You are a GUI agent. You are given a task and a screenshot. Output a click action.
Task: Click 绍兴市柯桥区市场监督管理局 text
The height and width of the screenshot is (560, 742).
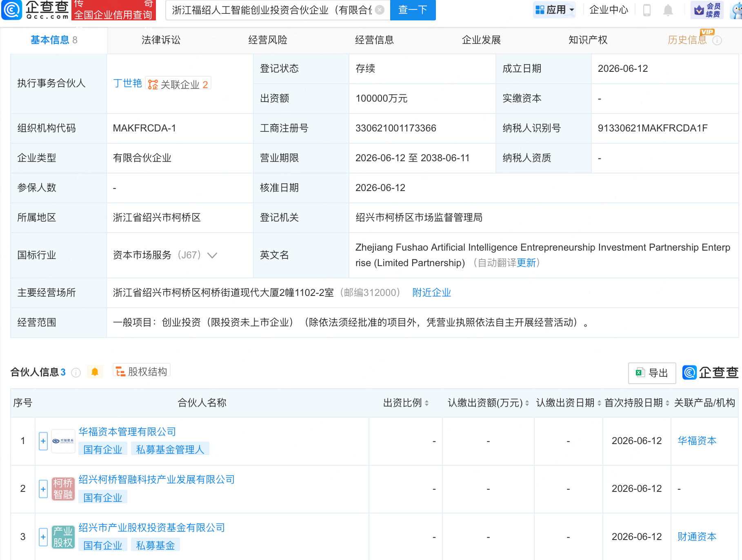coord(419,218)
